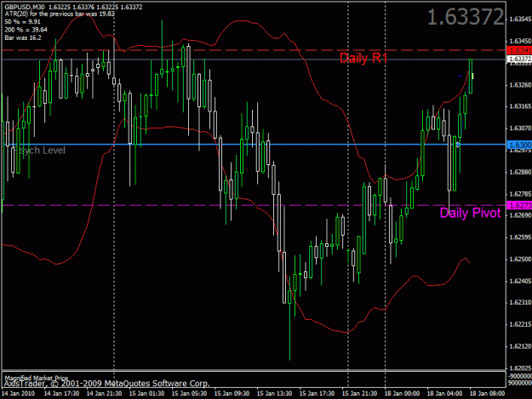Click the 1.62880 price axis label
532x399 pixels.
[520, 172]
